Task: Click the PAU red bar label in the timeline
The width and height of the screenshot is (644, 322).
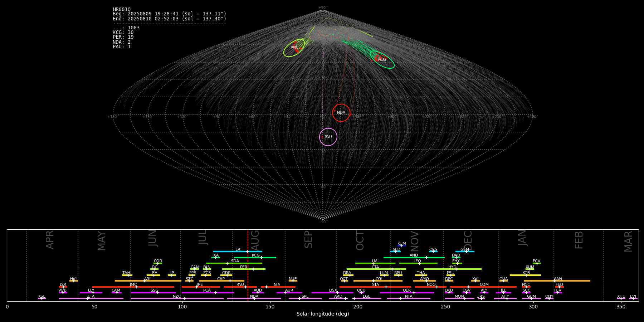Action: pyautogui.click(x=240, y=285)
